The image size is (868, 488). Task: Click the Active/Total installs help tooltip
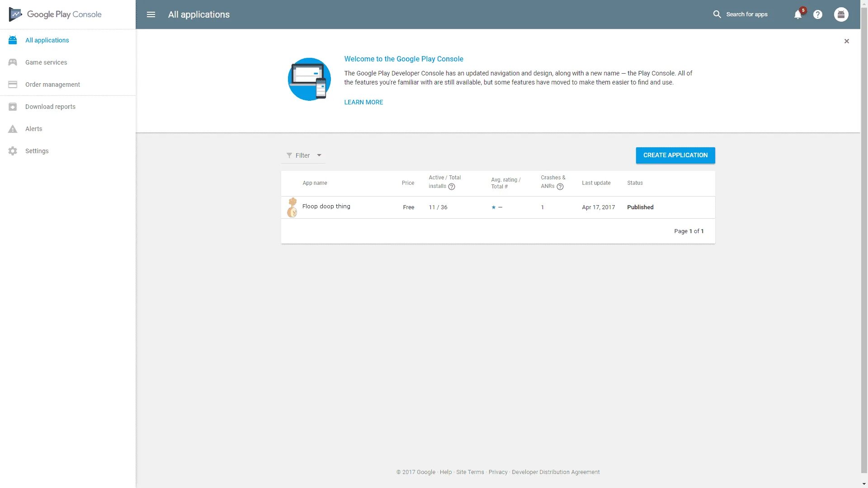pos(451,186)
